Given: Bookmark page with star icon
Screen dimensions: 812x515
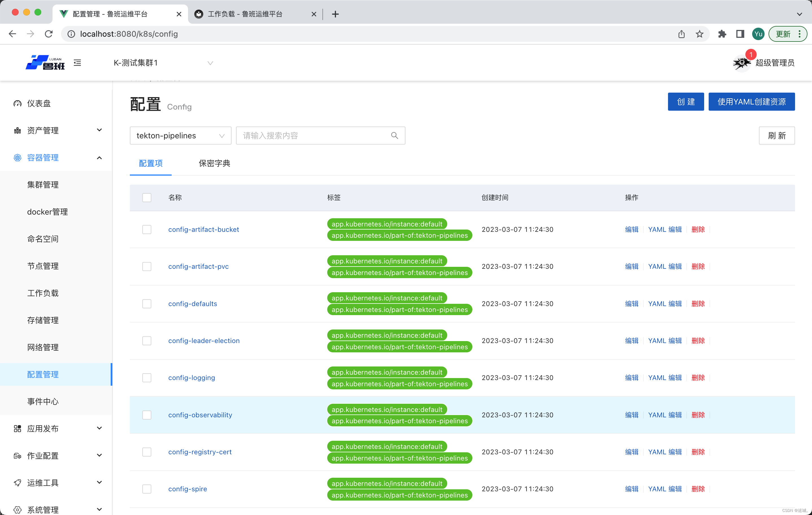Looking at the screenshot, I should click(x=699, y=34).
